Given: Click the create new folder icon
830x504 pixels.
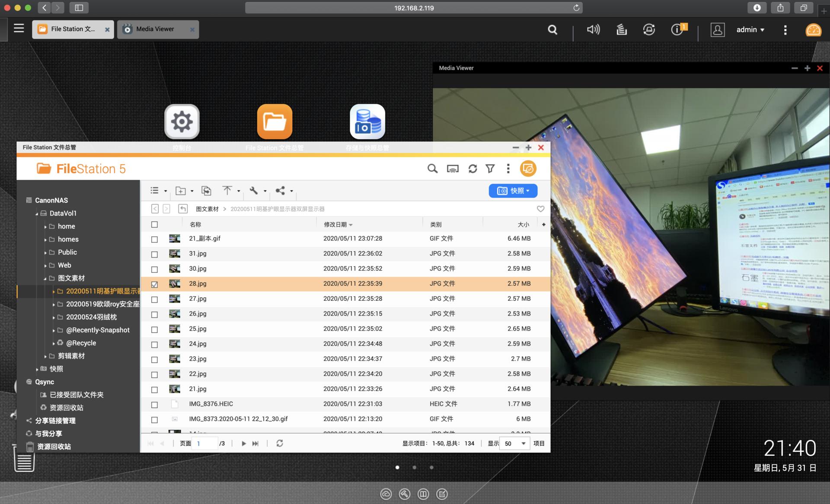Looking at the screenshot, I should click(x=181, y=191).
